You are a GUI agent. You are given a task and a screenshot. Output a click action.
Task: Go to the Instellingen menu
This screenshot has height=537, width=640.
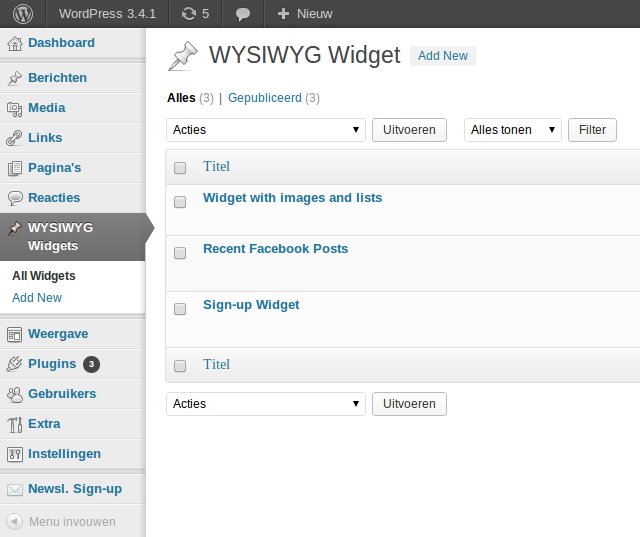click(64, 454)
